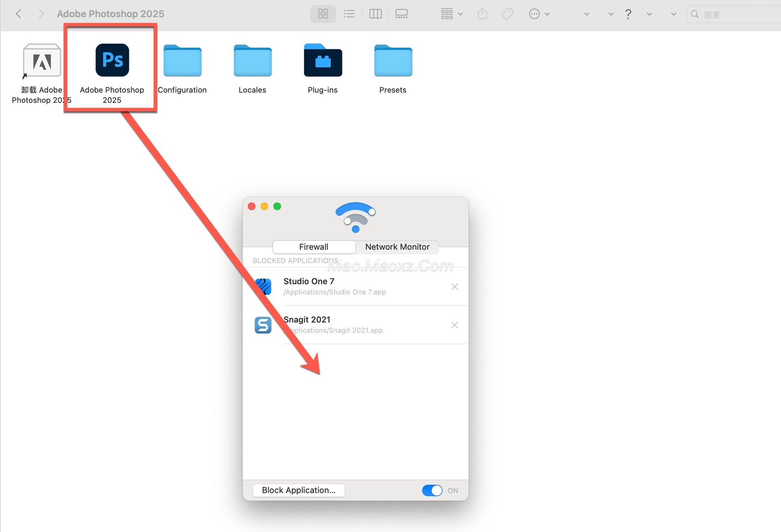Click the Tags toolbar icon
Image resolution: width=781 pixels, height=532 pixels.
[507, 14]
